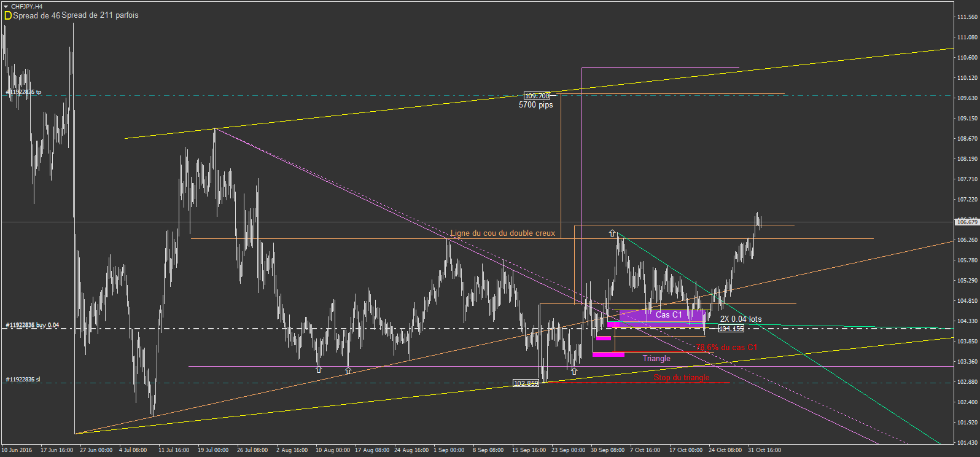Click the #11922835 buy 0.04 order label
The image size is (980, 457).
[x=33, y=325]
